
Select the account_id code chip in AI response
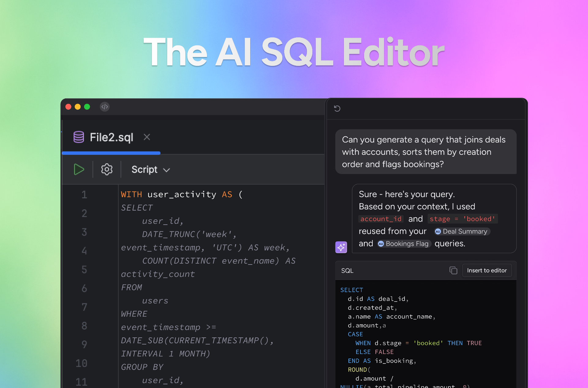point(381,219)
